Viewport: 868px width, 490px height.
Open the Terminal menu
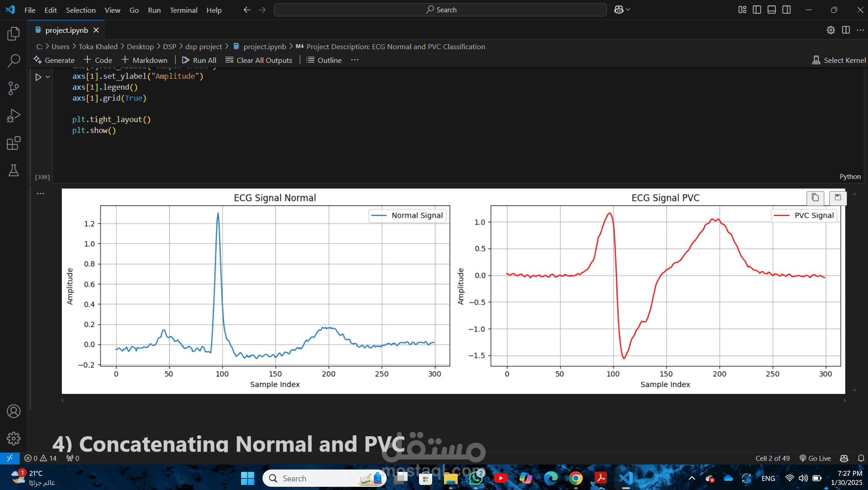pos(183,10)
